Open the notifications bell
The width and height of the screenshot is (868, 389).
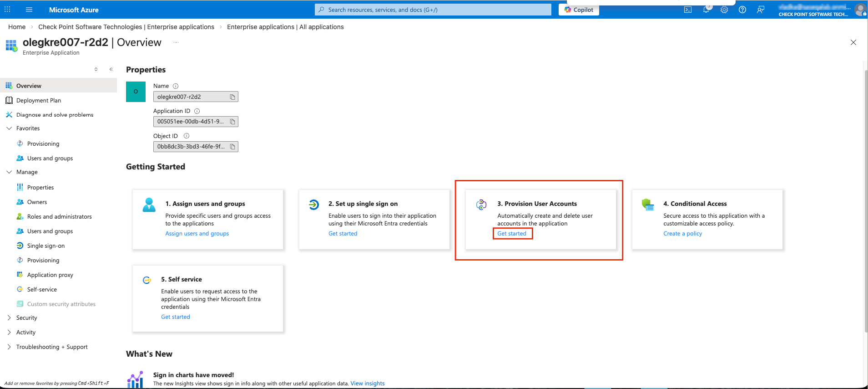(706, 10)
